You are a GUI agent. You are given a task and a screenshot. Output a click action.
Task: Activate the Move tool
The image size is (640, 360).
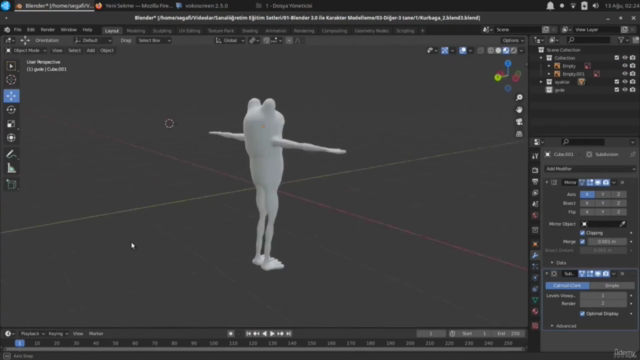tap(11, 96)
